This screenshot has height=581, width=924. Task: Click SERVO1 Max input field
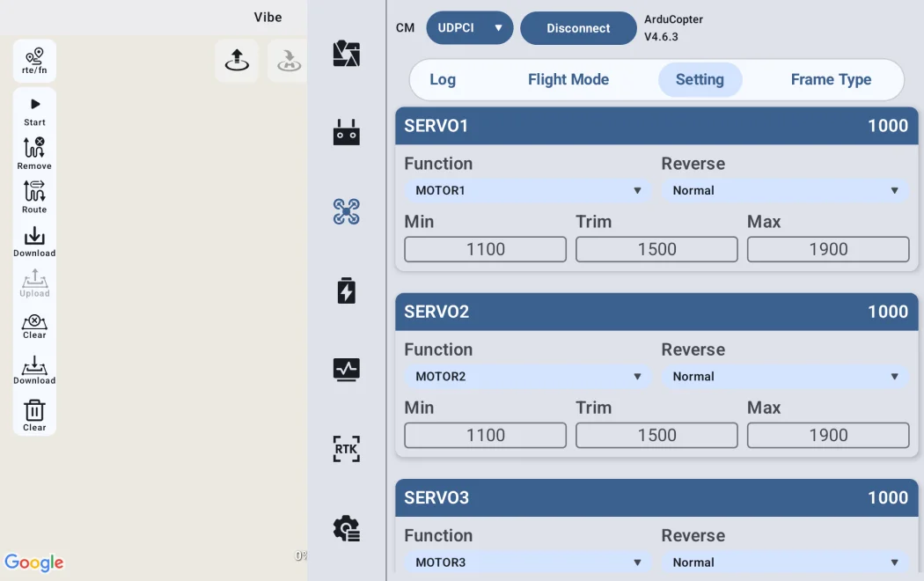pyautogui.click(x=828, y=249)
